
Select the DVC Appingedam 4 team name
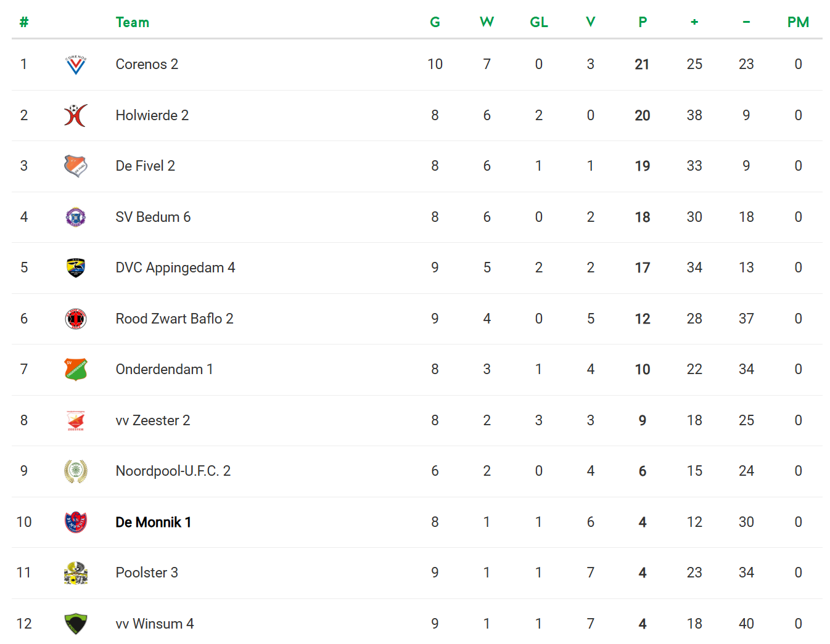[x=175, y=267]
